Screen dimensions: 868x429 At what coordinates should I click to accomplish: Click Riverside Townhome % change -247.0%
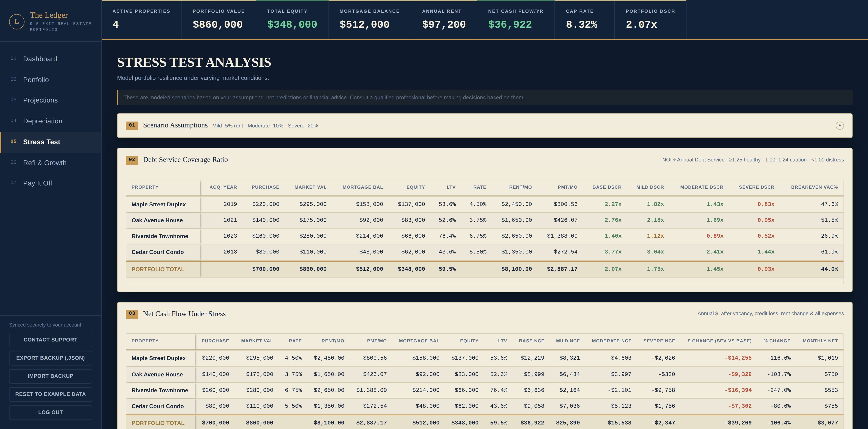pos(779,390)
